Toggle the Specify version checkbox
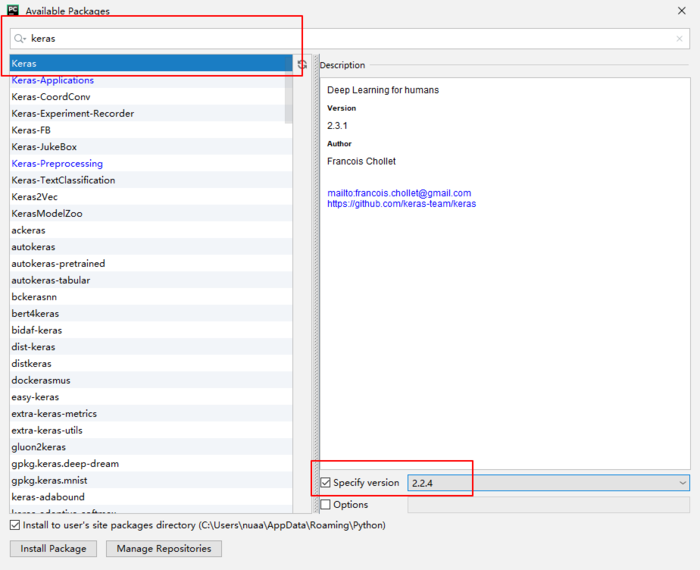Screen dimensions: 700x570 [x=326, y=483]
